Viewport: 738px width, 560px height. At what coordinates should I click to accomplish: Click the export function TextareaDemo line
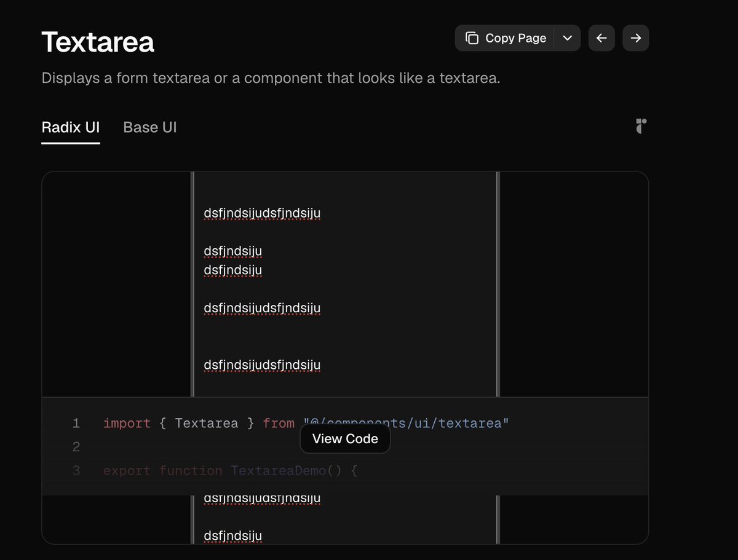coord(231,471)
